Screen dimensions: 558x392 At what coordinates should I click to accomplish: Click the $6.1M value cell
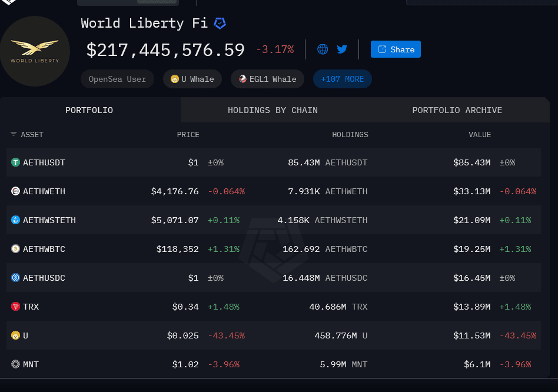click(477, 364)
